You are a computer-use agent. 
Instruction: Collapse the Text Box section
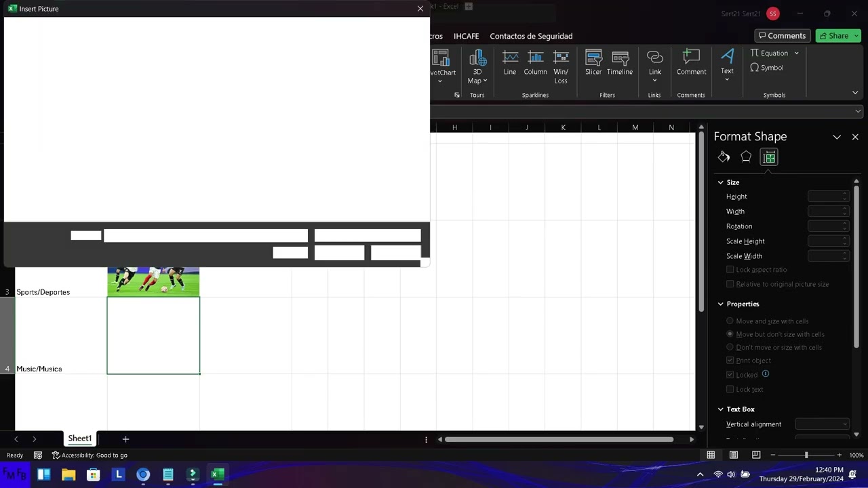pos(720,409)
